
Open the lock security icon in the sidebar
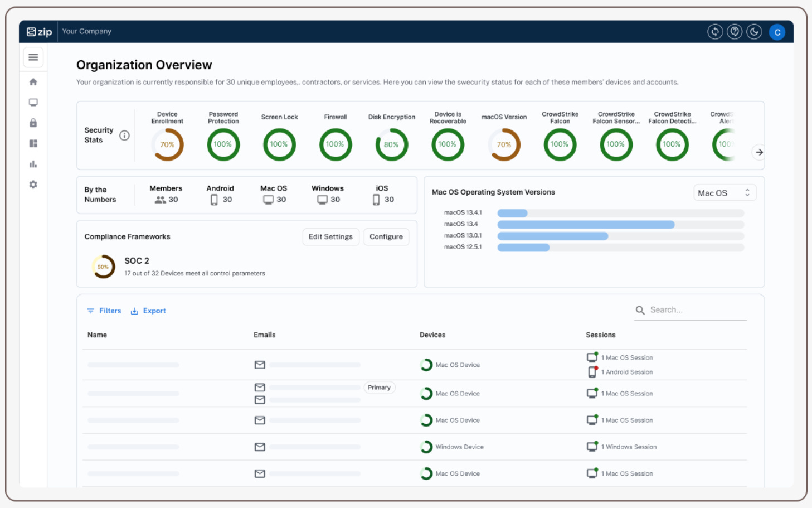coord(33,123)
